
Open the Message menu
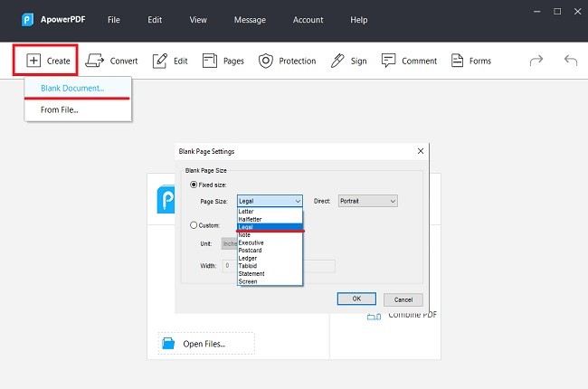click(250, 20)
